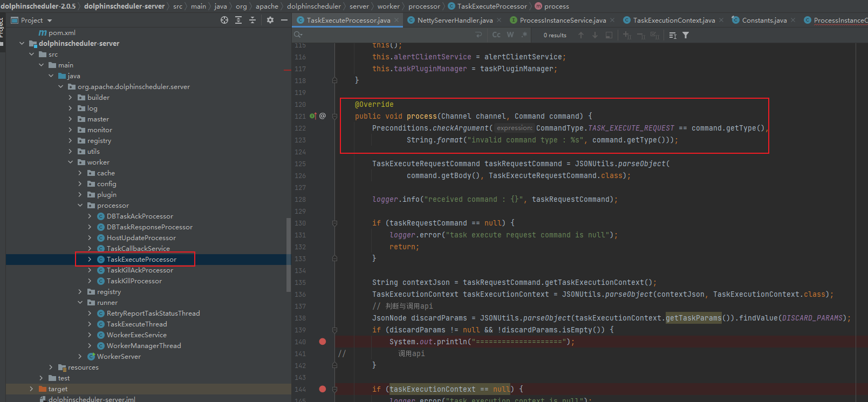Expand the resources folder

click(51, 367)
